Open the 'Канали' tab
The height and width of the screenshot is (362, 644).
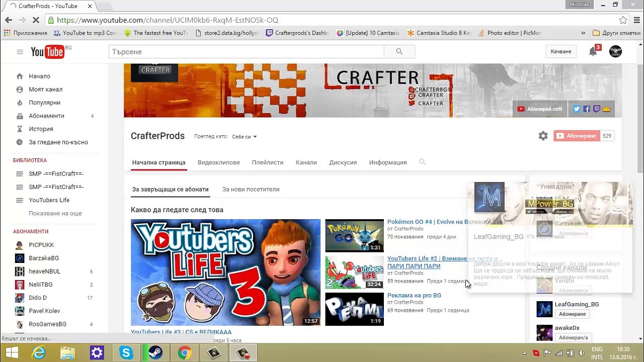click(306, 162)
